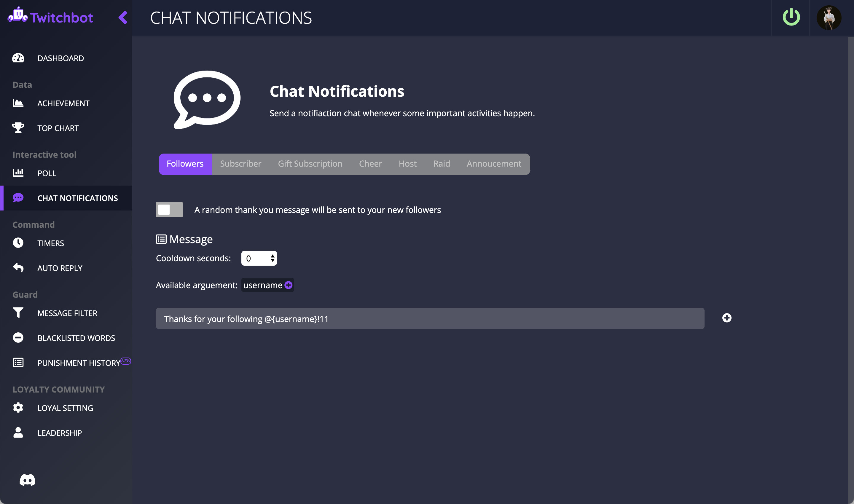Image resolution: width=854 pixels, height=504 pixels.
Task: Insert the username argument
Action: (x=288, y=285)
